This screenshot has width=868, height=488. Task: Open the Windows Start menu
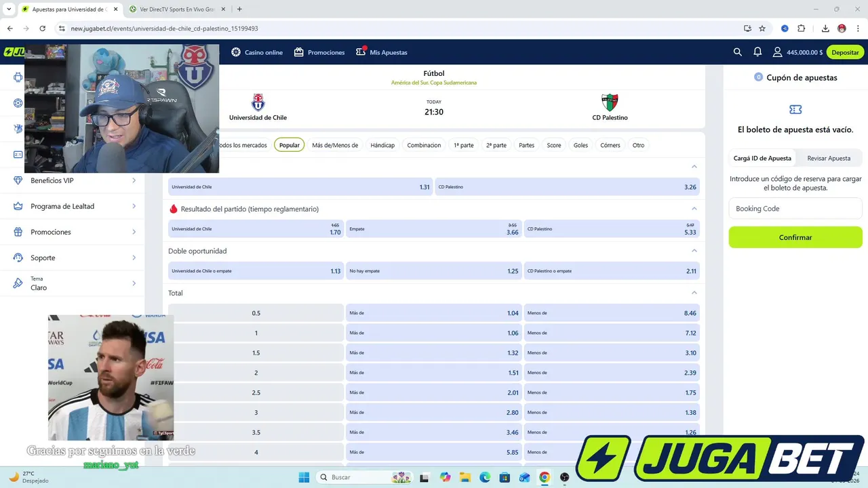coord(304,477)
